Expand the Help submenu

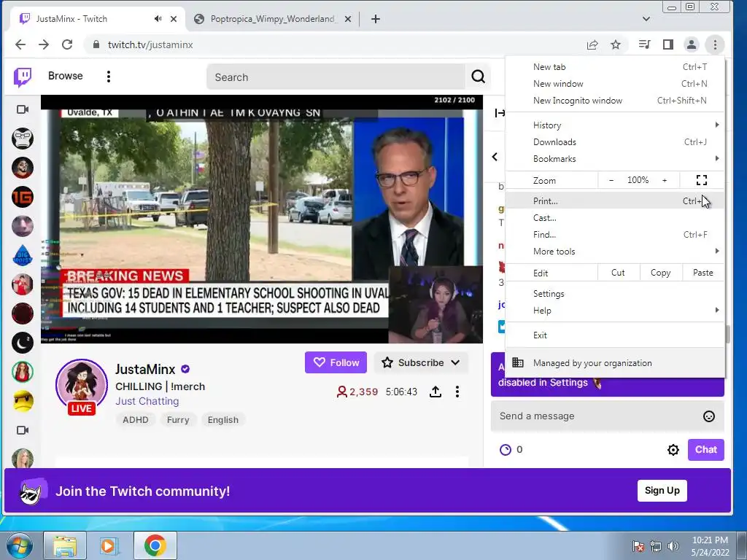point(614,311)
